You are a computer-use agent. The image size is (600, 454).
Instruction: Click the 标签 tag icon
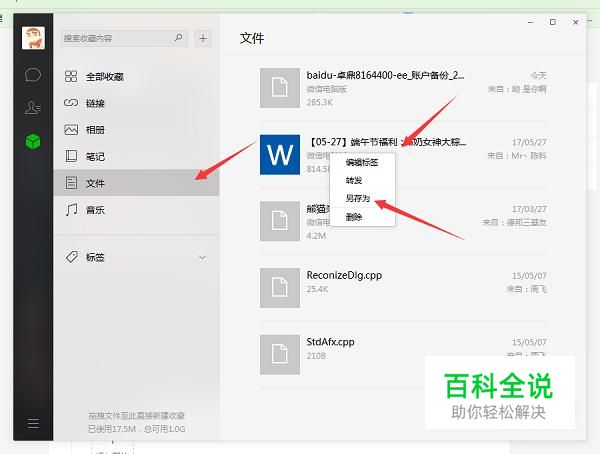(x=72, y=257)
